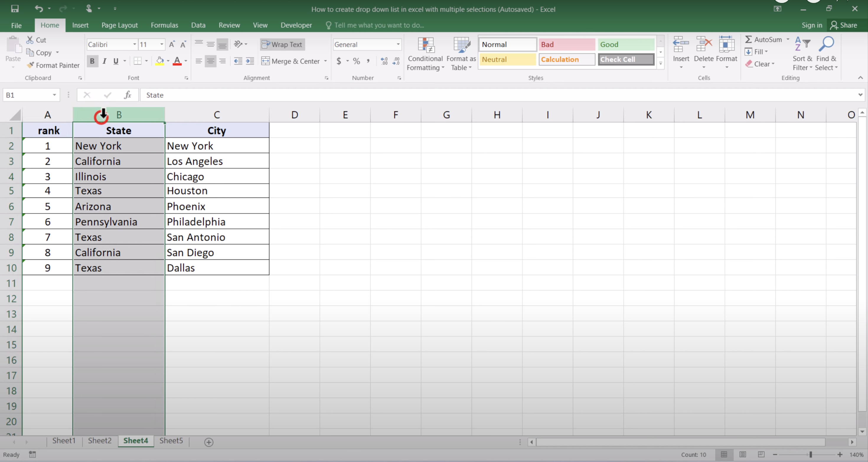868x462 pixels.
Task: Click the Increase Indent icon
Action: pos(250,61)
